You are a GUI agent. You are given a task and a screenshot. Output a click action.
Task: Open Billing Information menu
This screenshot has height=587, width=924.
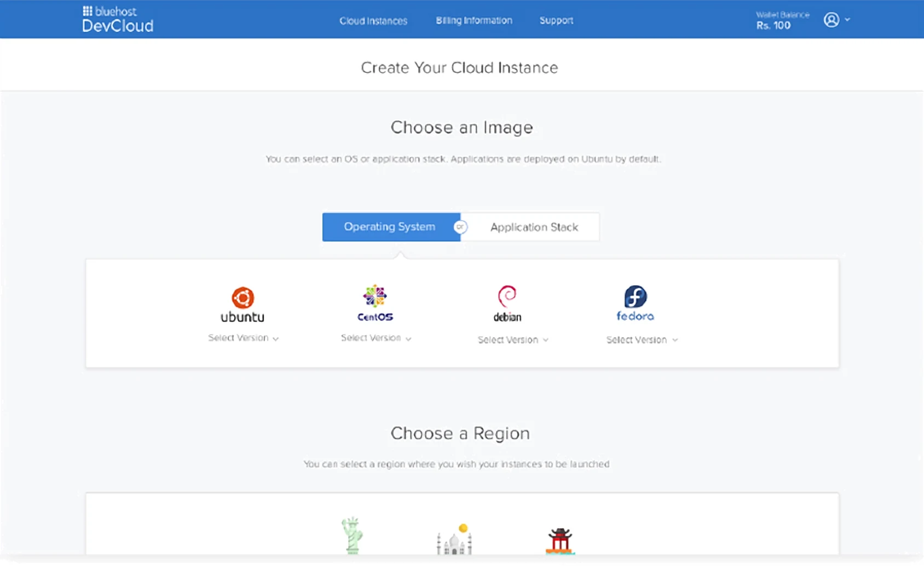(474, 20)
